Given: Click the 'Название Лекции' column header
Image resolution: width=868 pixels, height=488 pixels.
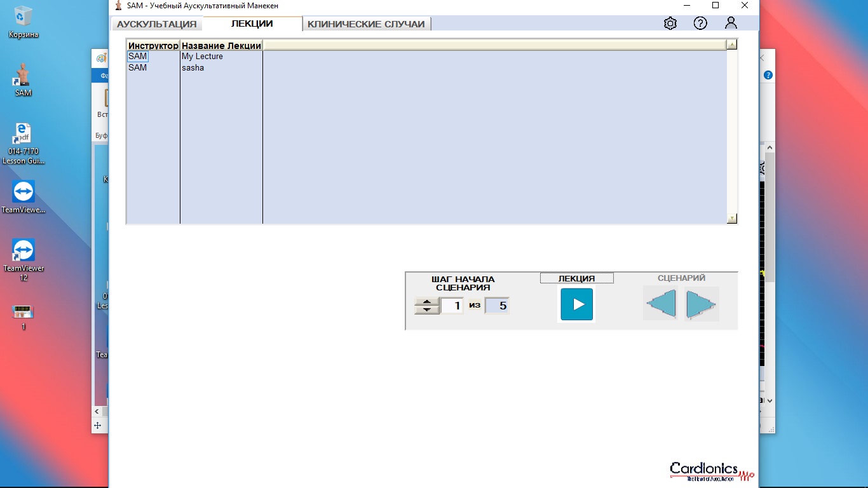Looking at the screenshot, I should pos(221,46).
